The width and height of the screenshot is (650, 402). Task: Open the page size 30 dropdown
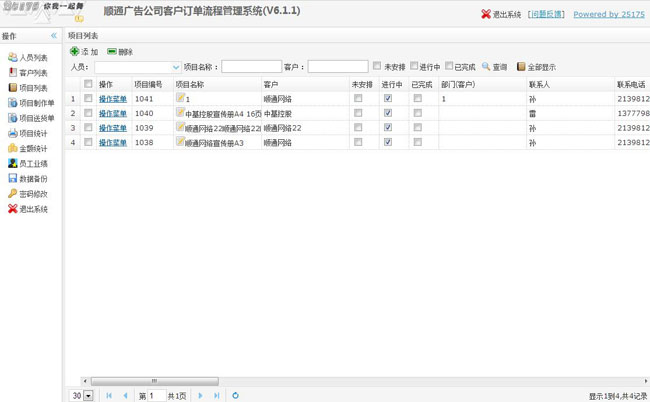[x=88, y=396]
